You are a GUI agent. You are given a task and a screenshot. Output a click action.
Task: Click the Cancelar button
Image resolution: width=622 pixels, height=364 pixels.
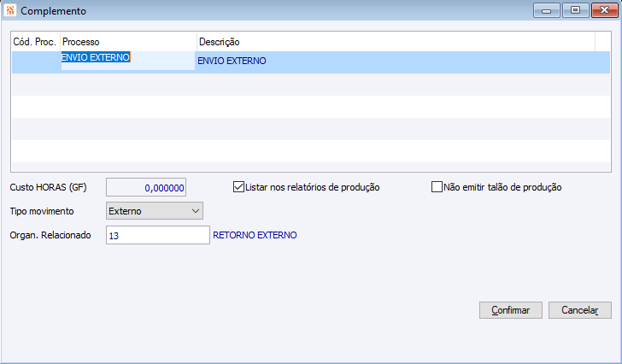point(579,310)
